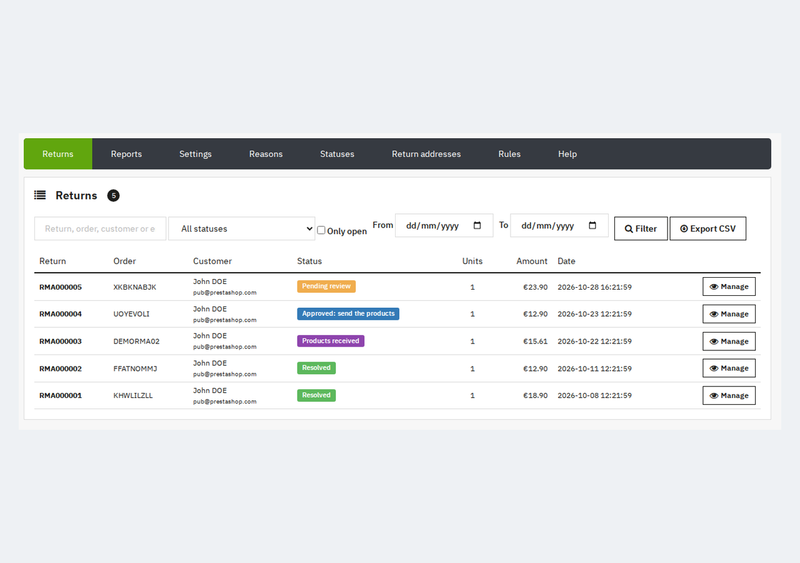Open the Settings tab
The image size is (800, 563).
coord(195,154)
